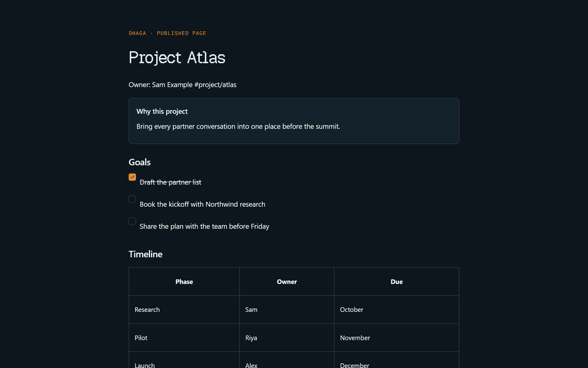Click the Bring every partner conversation sentence

(238, 126)
